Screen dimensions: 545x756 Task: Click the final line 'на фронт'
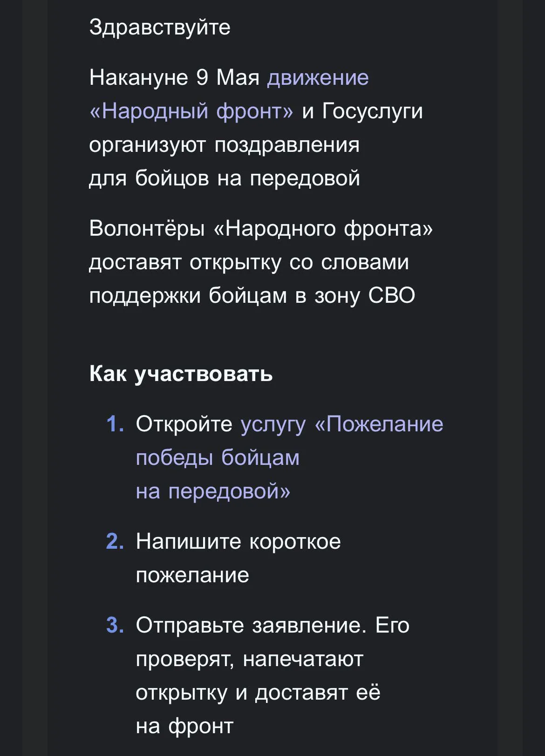point(184,726)
